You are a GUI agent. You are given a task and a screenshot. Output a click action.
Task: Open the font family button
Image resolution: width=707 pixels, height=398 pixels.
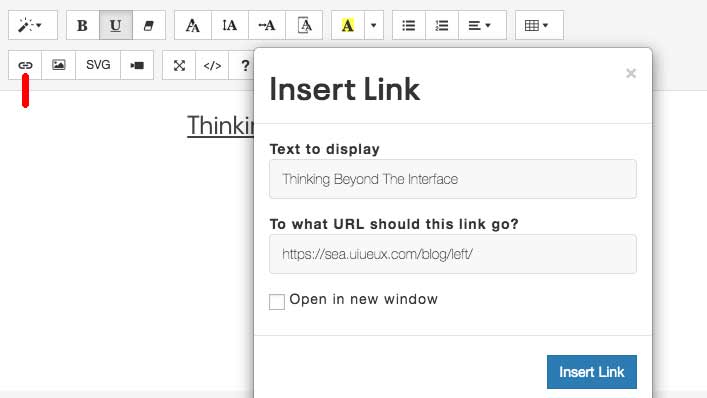[193, 25]
